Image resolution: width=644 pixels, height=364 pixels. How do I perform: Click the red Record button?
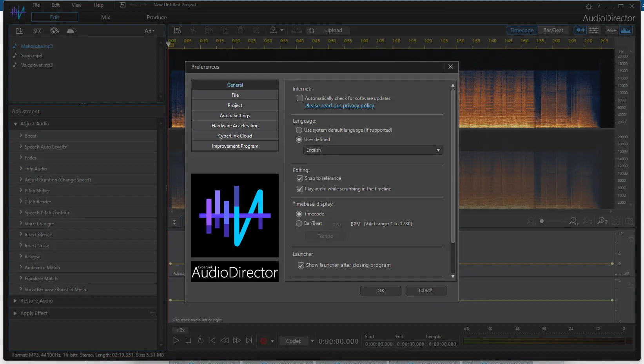click(263, 341)
